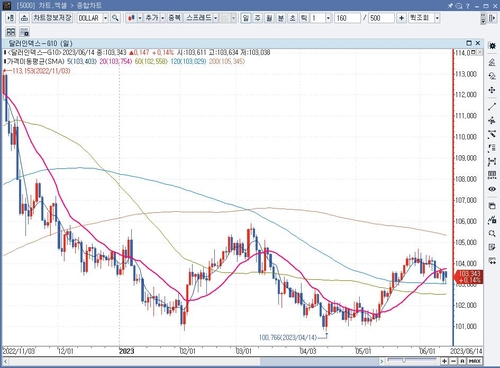Click the zoom slider at chart bottom
500x368 pixels.
point(412,361)
